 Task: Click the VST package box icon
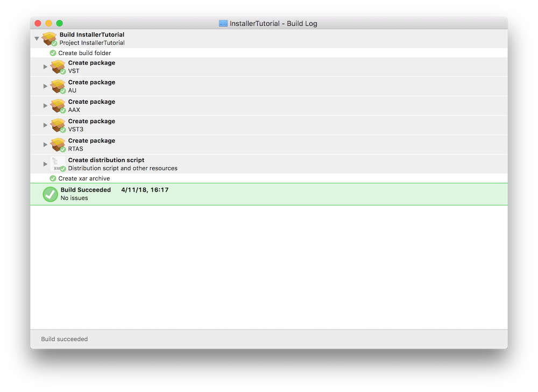(58, 67)
